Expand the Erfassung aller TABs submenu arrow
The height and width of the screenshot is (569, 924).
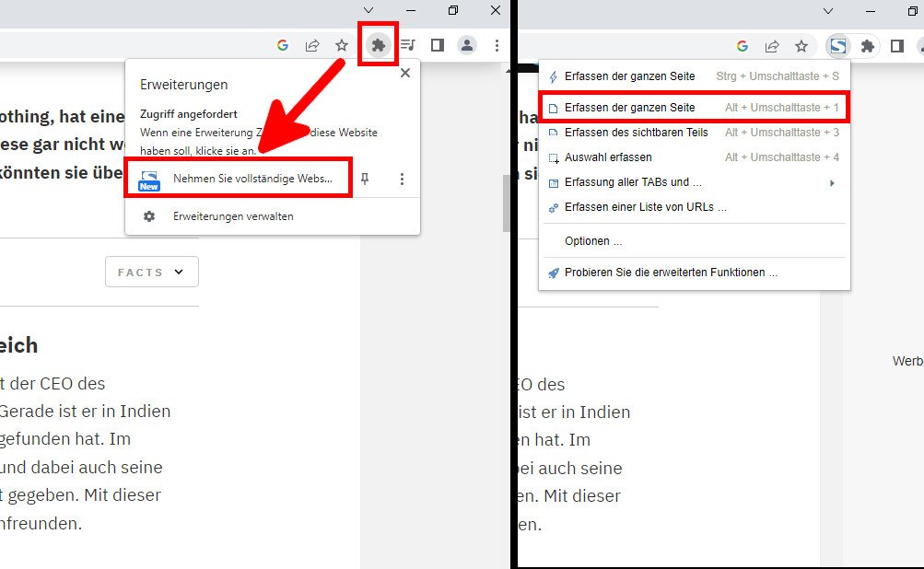coord(832,182)
